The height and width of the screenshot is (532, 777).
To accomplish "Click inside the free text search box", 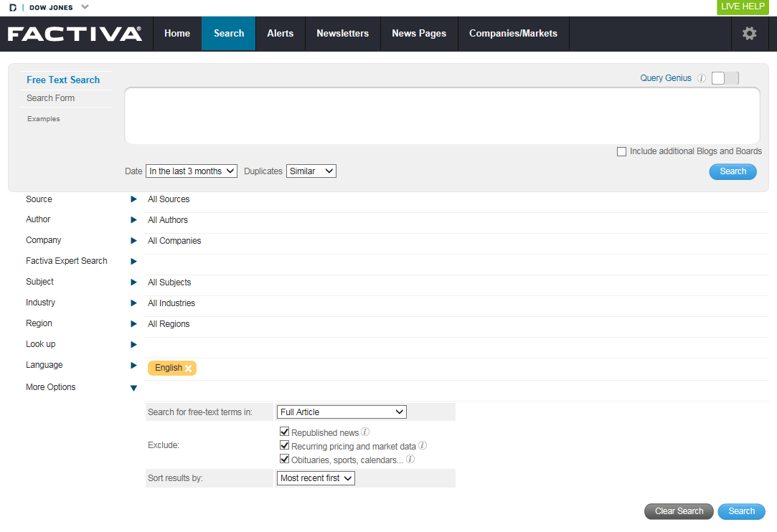I will [x=442, y=116].
